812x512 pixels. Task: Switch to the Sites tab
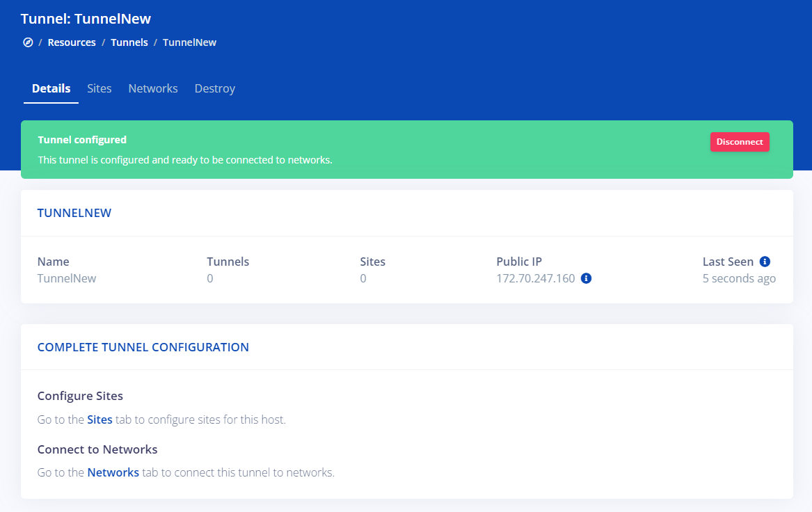coord(99,88)
